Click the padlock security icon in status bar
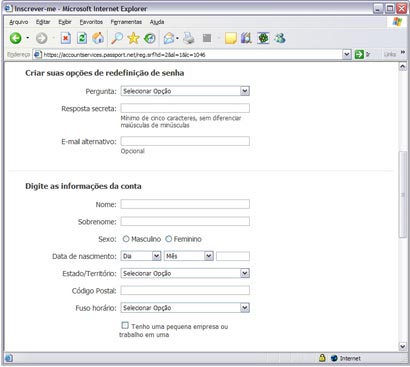 click(x=322, y=358)
